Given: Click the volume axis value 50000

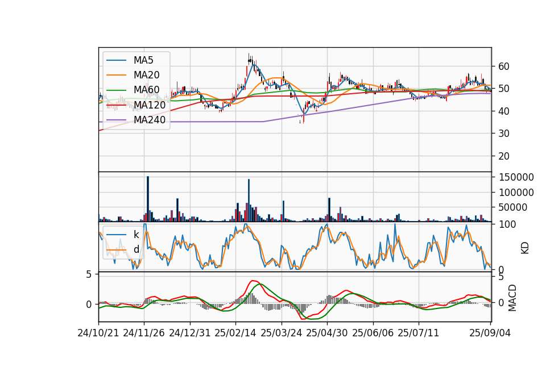Looking at the screenshot, I should [x=513, y=207].
